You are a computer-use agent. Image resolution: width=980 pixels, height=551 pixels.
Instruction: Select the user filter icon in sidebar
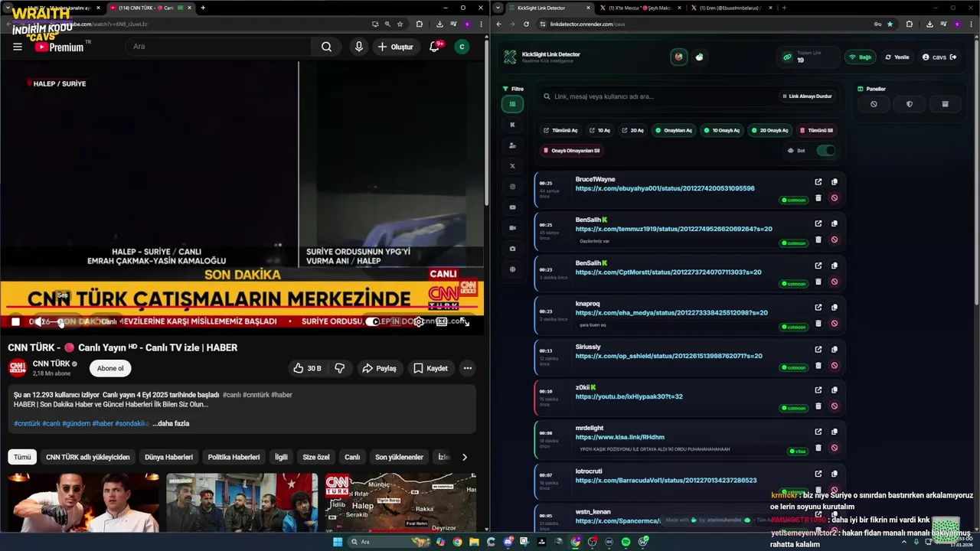tap(512, 145)
